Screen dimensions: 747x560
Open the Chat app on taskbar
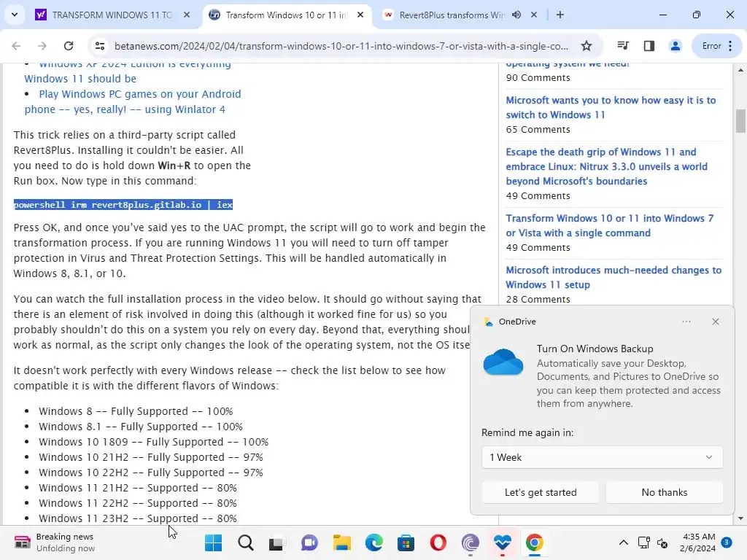click(x=309, y=542)
